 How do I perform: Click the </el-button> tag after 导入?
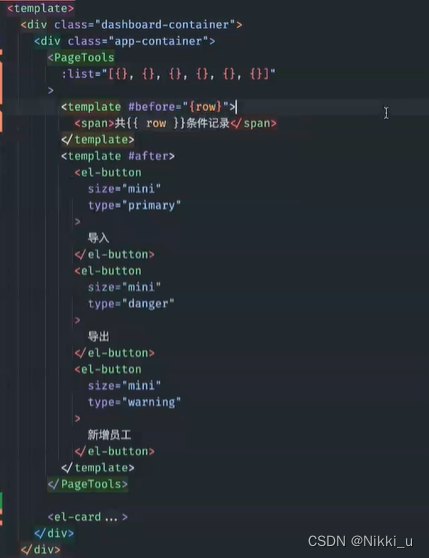115,254
